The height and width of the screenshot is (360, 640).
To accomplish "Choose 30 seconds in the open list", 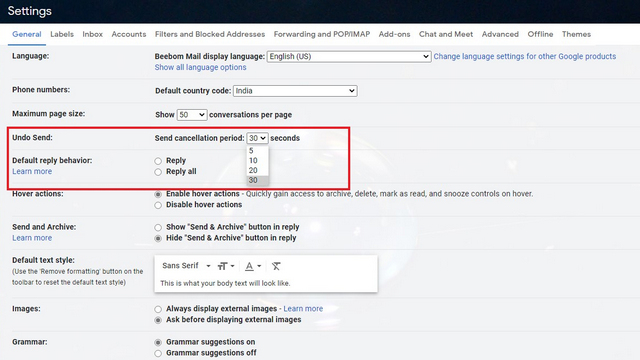I will click(257, 180).
